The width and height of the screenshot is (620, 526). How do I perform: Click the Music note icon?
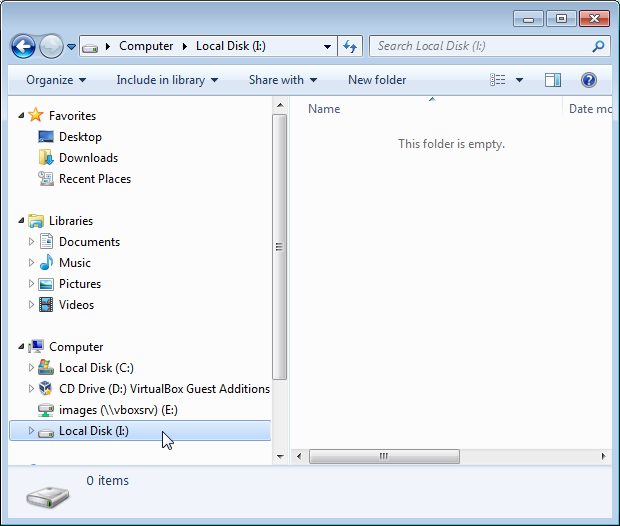46,263
